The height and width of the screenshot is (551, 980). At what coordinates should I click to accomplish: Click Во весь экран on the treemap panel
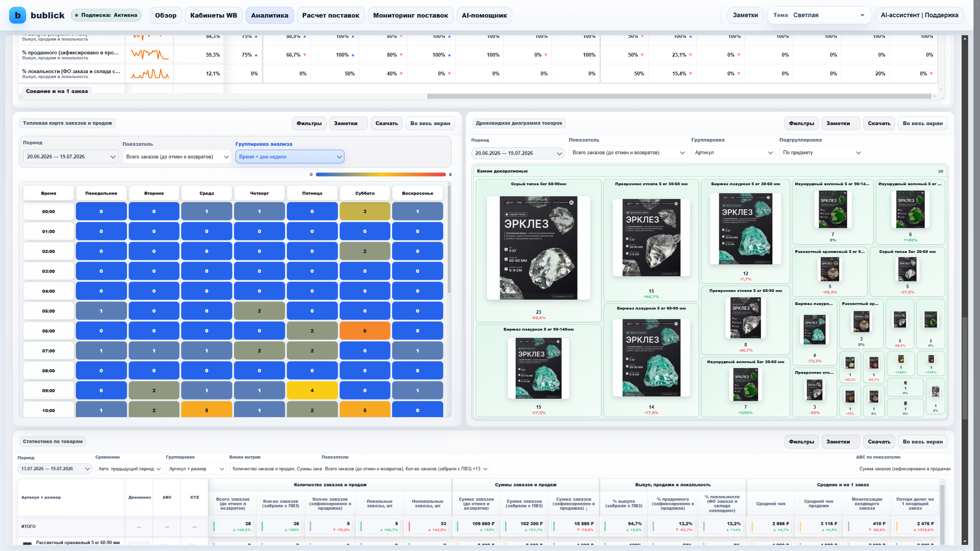[x=923, y=123]
